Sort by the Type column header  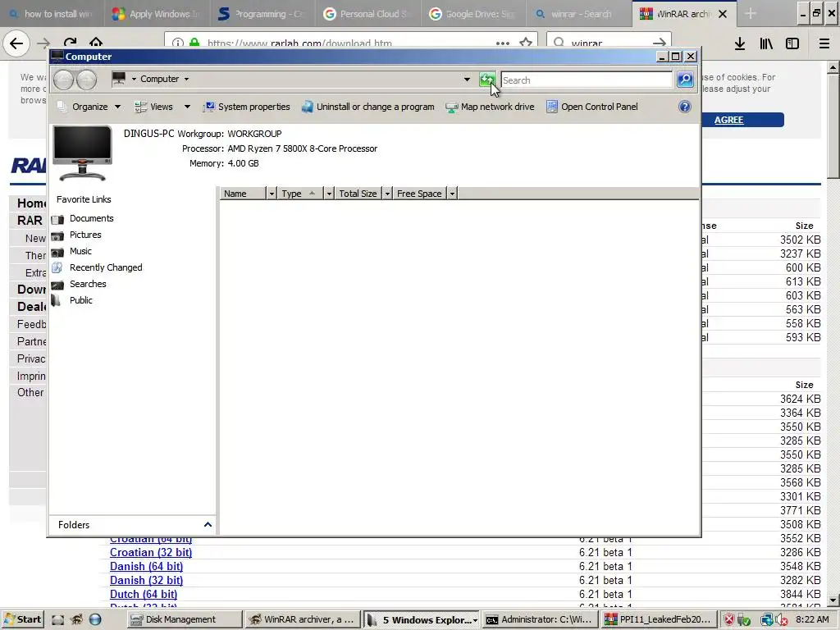point(301,194)
